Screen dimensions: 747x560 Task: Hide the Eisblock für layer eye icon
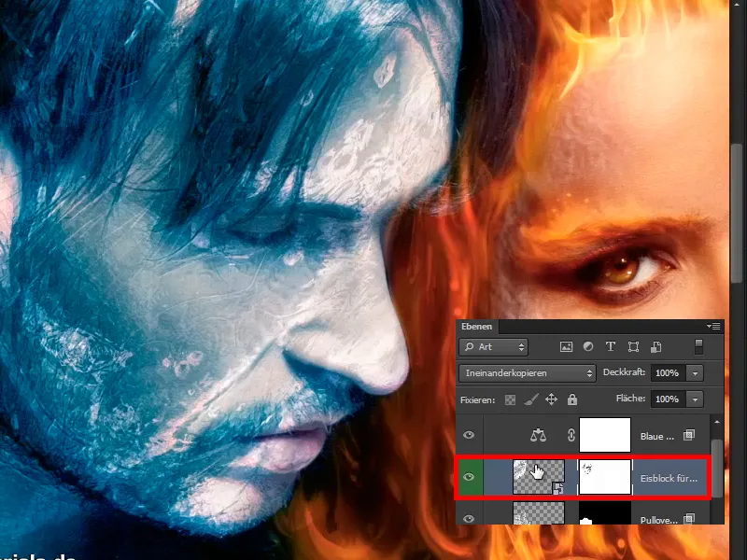click(x=469, y=477)
